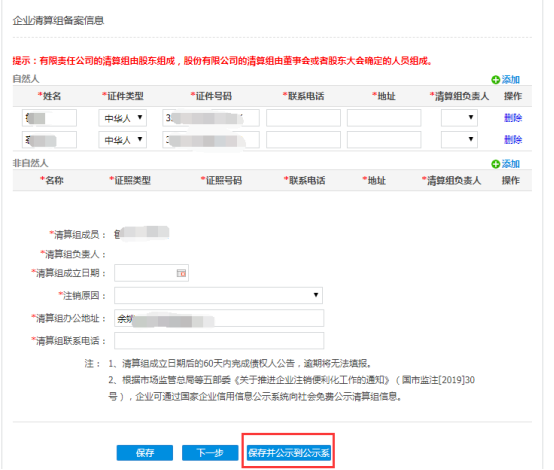Click 地址 field in second row
This screenshot has height=470, width=554.
[384, 140]
